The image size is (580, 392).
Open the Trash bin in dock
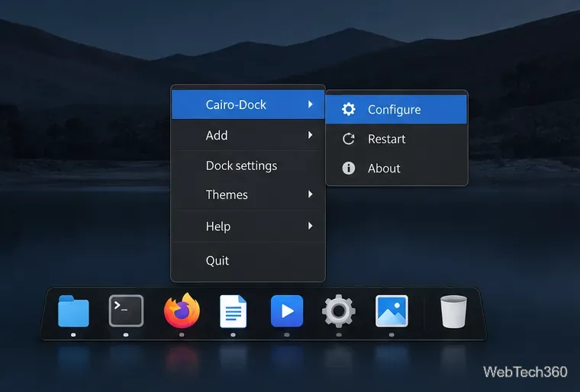pyautogui.click(x=453, y=311)
